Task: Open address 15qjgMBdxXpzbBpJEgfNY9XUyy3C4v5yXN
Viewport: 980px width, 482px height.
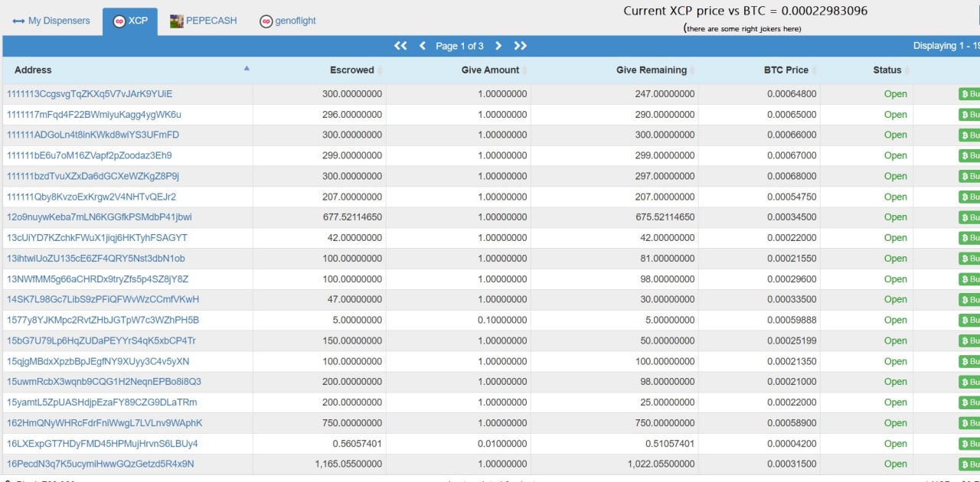Action: coord(98,361)
